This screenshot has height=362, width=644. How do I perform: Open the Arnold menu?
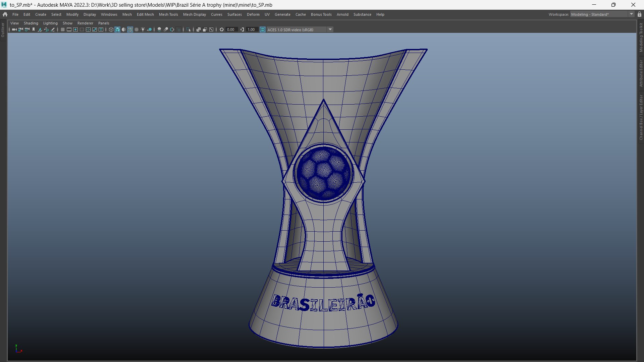(342, 14)
